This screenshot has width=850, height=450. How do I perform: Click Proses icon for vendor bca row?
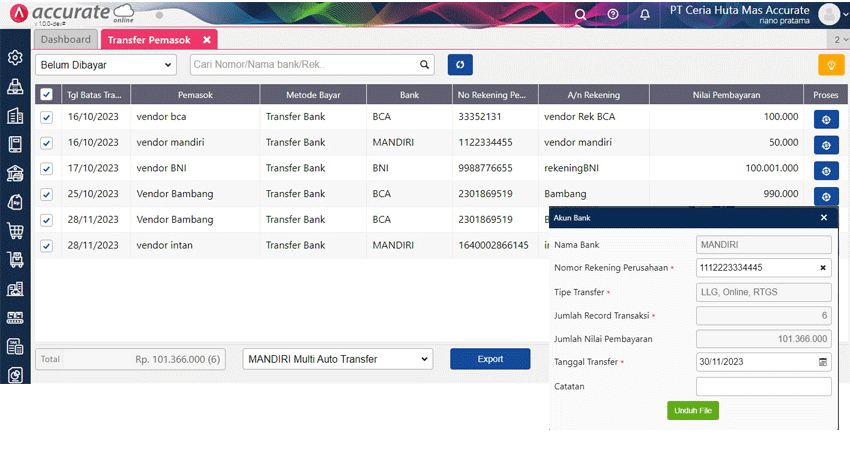(x=826, y=118)
